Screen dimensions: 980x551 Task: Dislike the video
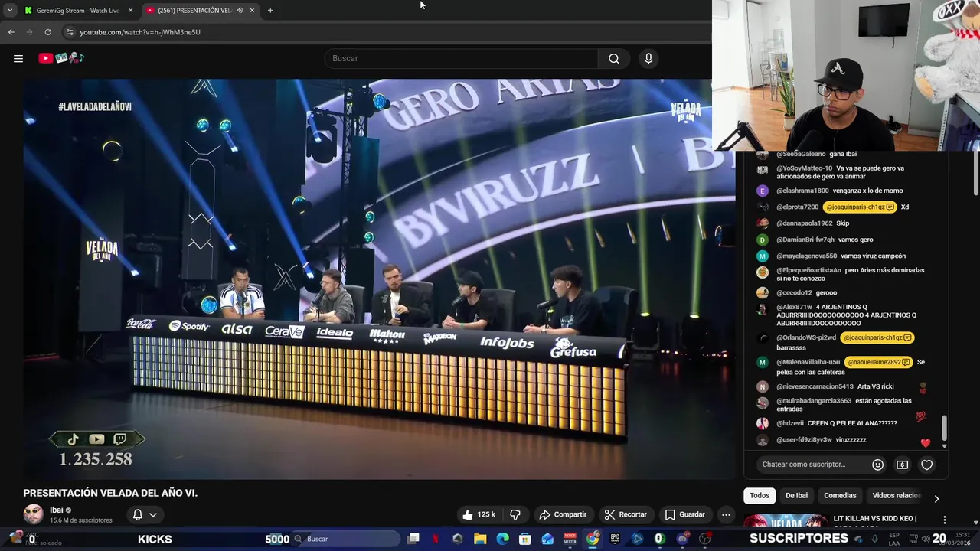(x=515, y=514)
